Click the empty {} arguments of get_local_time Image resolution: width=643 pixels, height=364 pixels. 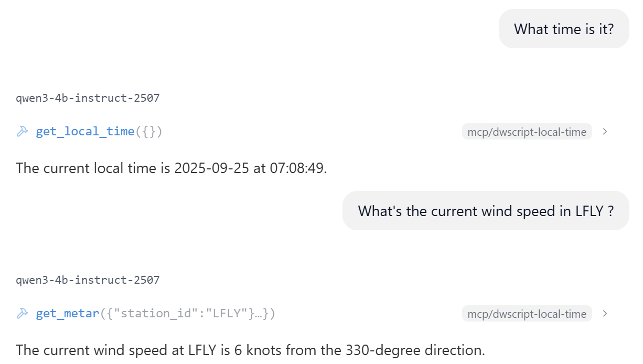149,132
